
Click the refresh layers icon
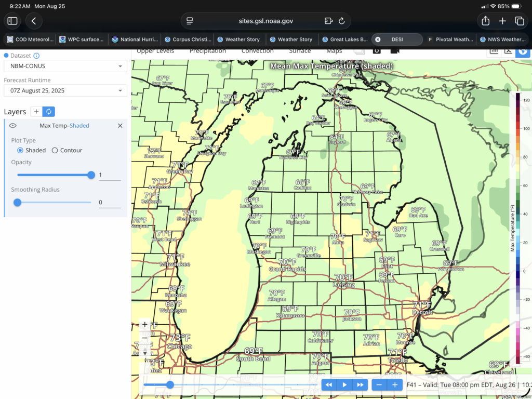[49, 112]
